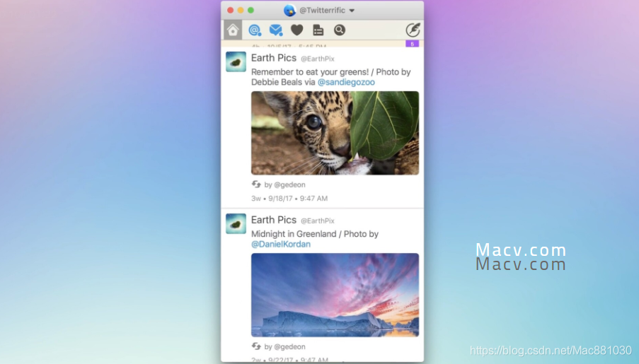Open the @sandiegozoo mention link
The height and width of the screenshot is (364, 639).
click(346, 82)
